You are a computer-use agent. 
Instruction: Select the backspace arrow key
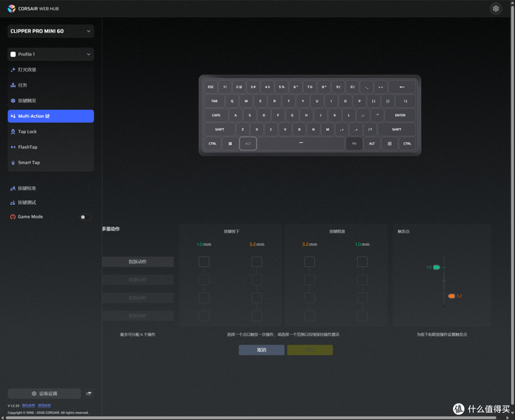[402, 87]
